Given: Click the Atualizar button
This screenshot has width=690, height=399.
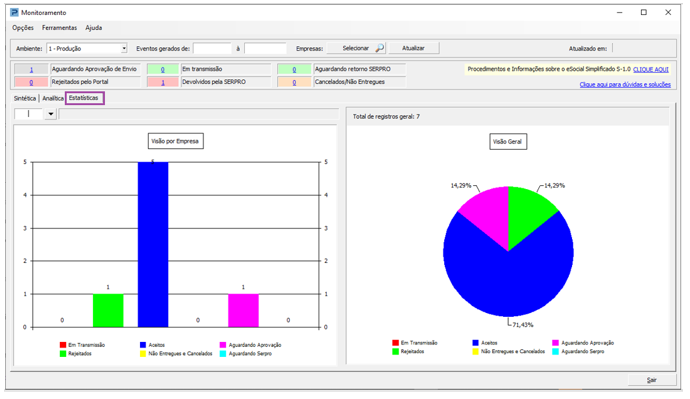Looking at the screenshot, I should click(413, 48).
